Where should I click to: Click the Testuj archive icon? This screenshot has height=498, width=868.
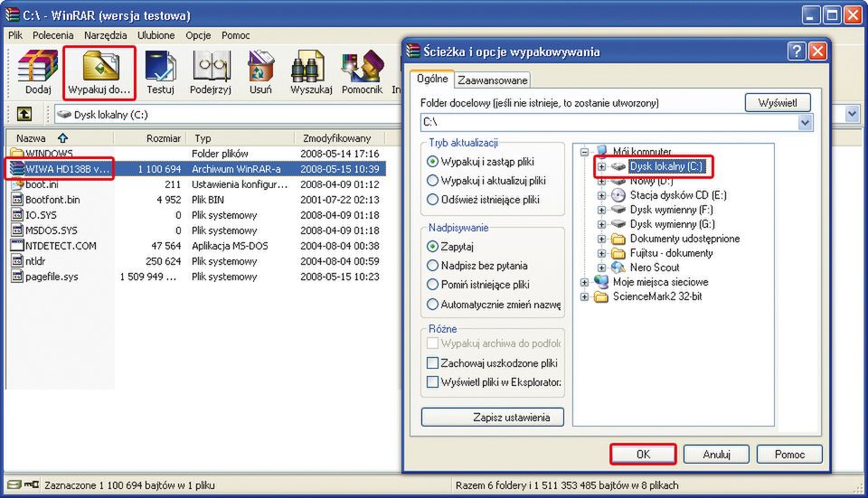pos(161,66)
